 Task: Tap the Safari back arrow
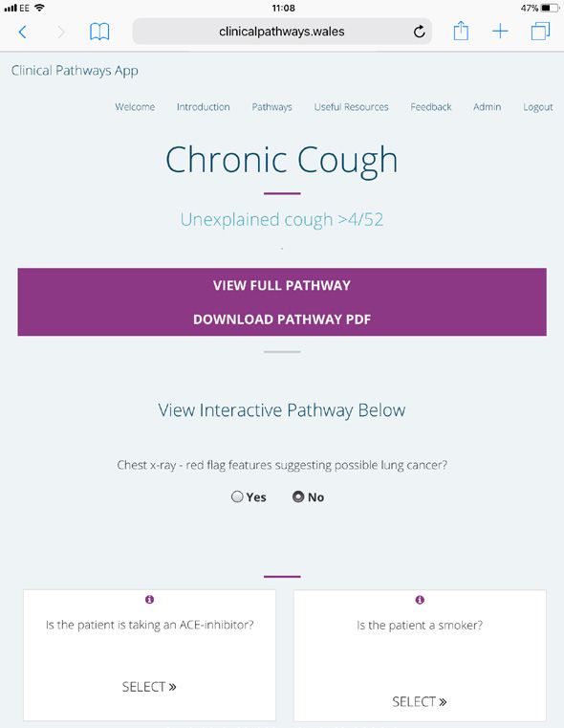tap(22, 32)
